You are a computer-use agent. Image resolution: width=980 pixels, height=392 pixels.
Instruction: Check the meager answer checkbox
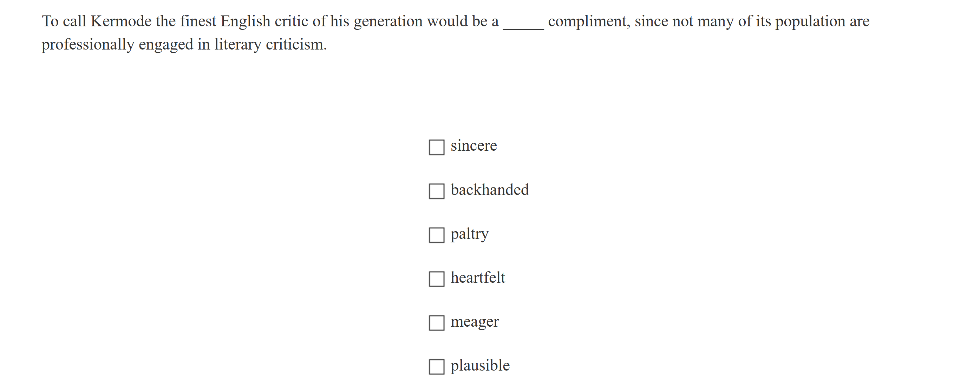[437, 322]
